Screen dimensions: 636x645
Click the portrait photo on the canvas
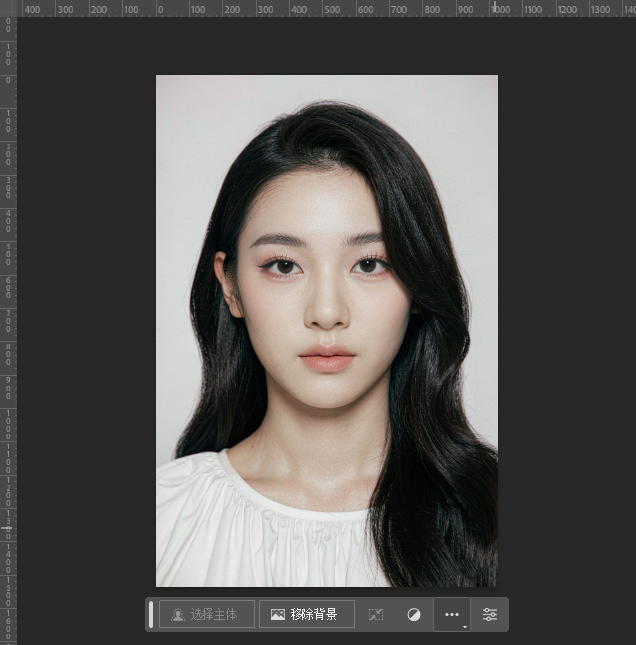(x=327, y=331)
